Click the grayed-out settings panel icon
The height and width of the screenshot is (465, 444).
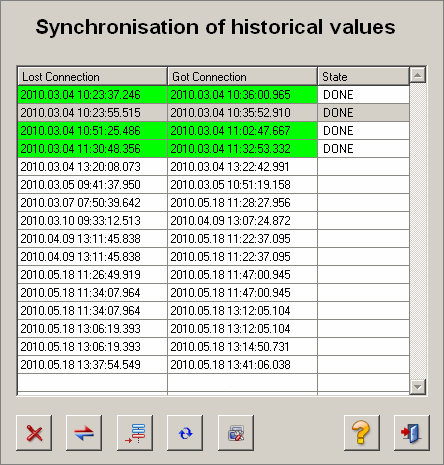236,433
